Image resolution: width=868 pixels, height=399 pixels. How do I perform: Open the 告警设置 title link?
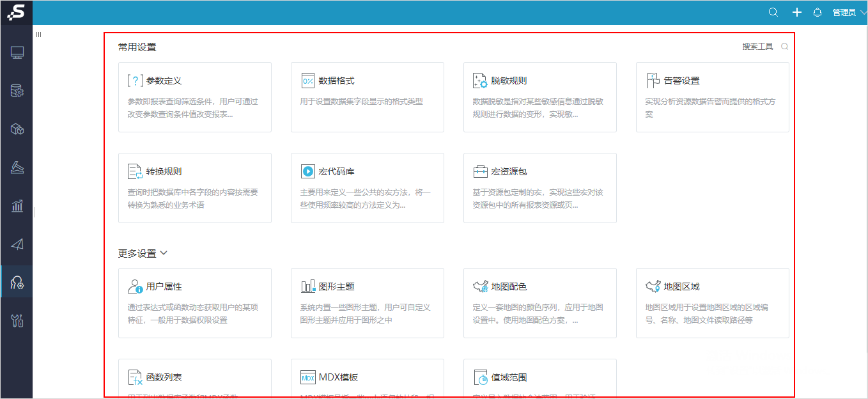[682, 81]
